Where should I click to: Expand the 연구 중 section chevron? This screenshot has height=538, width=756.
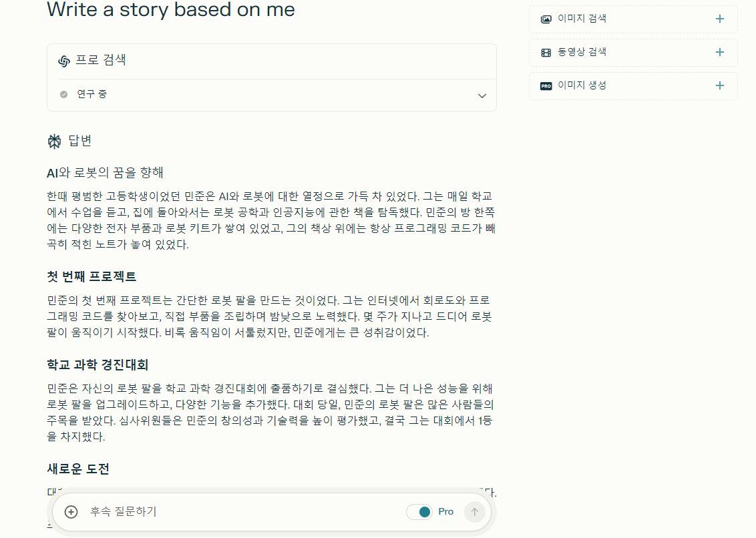coord(482,95)
